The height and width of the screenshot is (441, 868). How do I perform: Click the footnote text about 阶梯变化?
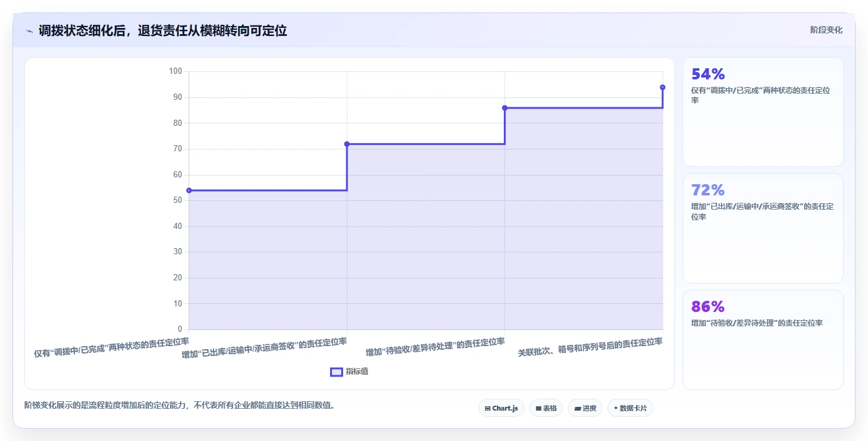coord(180,406)
